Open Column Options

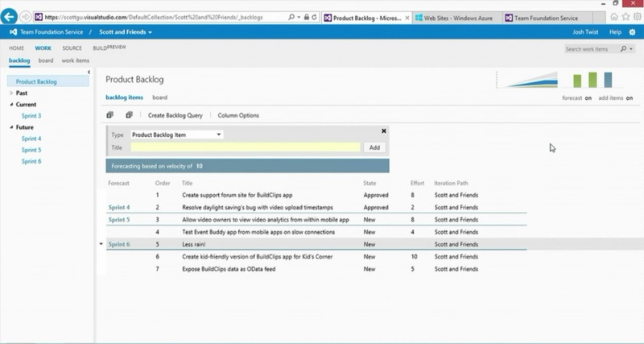click(x=238, y=115)
